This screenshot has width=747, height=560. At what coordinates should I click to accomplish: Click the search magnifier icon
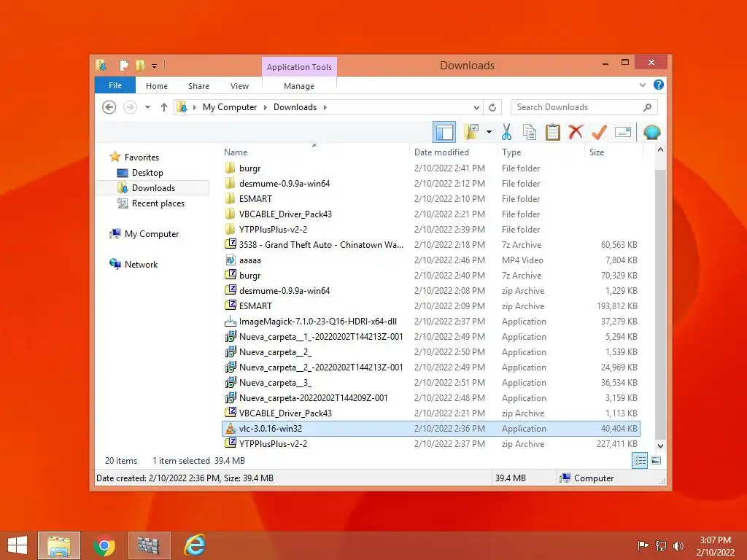coord(647,107)
